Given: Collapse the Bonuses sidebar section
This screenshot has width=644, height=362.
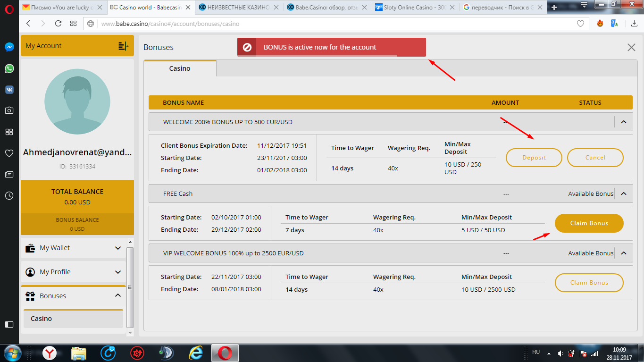Looking at the screenshot, I should [x=118, y=295].
